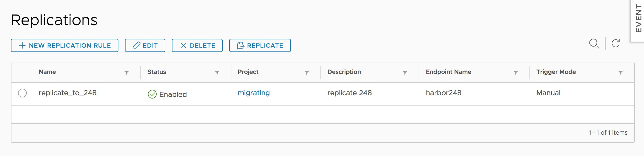Click the Status column filter icon
644x156 pixels.
click(217, 73)
